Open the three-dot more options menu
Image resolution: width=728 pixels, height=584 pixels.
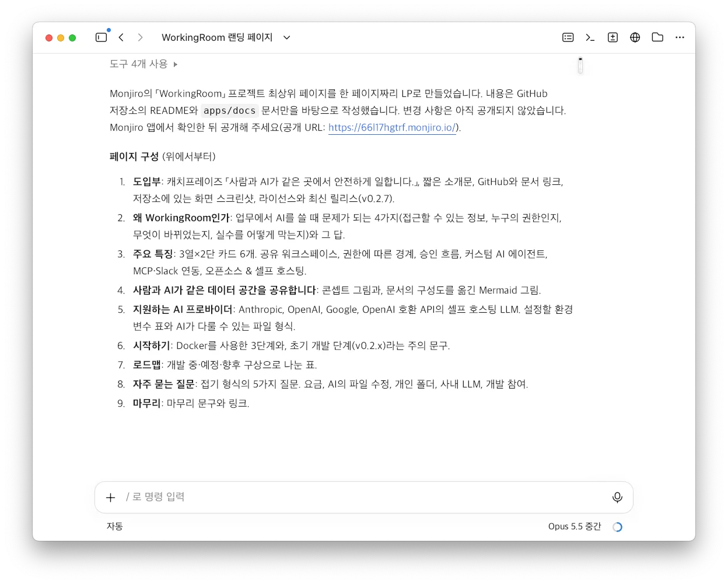click(680, 37)
